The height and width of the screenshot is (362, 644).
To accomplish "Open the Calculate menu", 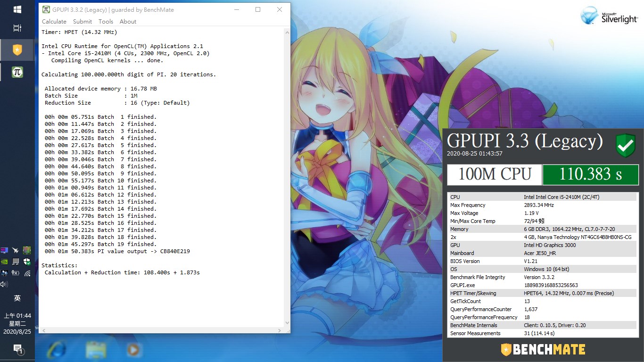I will [x=54, y=21].
